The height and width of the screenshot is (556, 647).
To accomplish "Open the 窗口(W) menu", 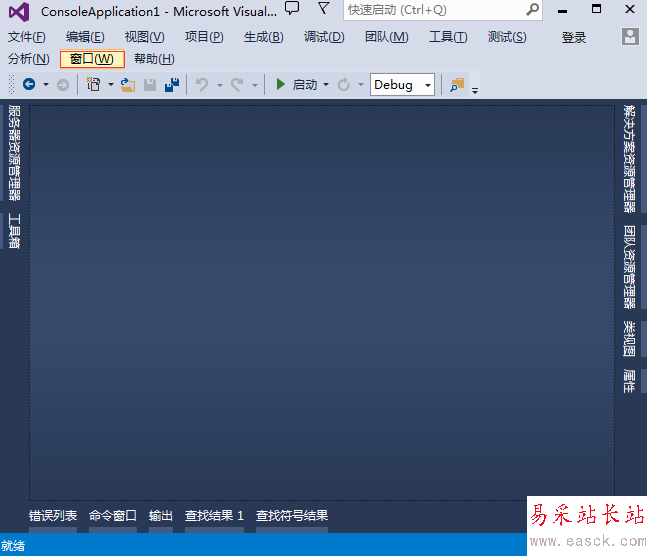I will (x=92, y=59).
